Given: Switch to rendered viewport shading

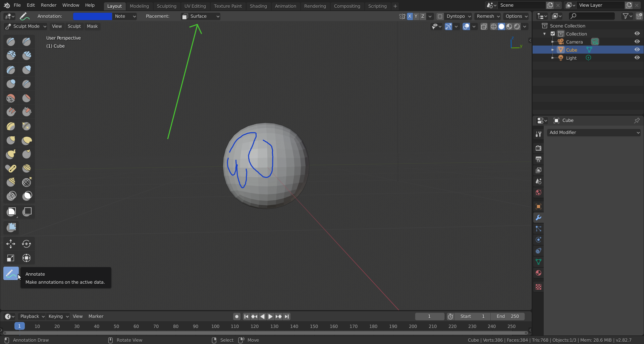Looking at the screenshot, I should coord(517,26).
